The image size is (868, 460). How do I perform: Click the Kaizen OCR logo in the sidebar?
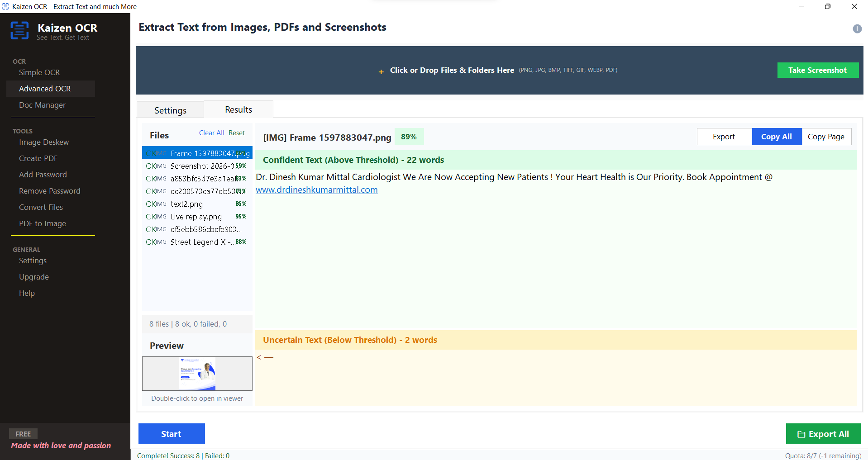click(20, 30)
